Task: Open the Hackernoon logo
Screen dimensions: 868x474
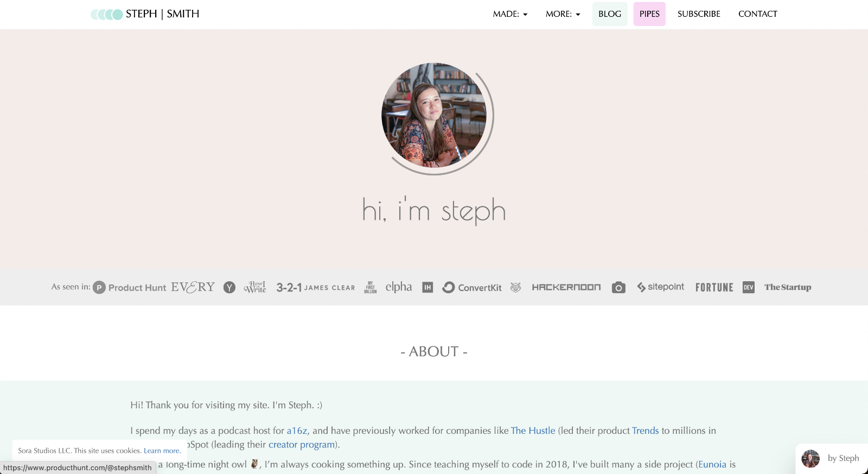Action: click(x=566, y=287)
